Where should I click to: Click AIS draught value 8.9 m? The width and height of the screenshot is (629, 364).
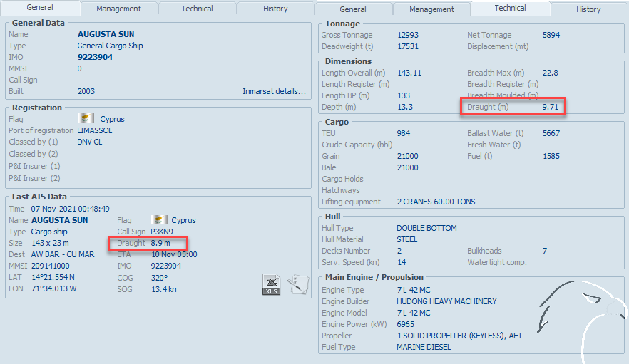(160, 243)
